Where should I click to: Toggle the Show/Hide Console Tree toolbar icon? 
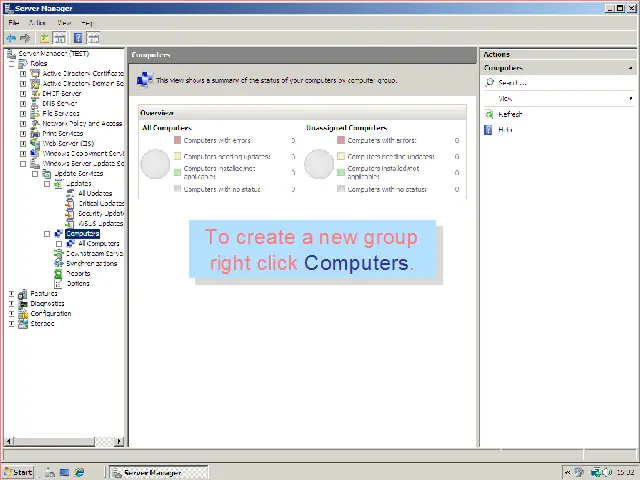[x=60, y=38]
